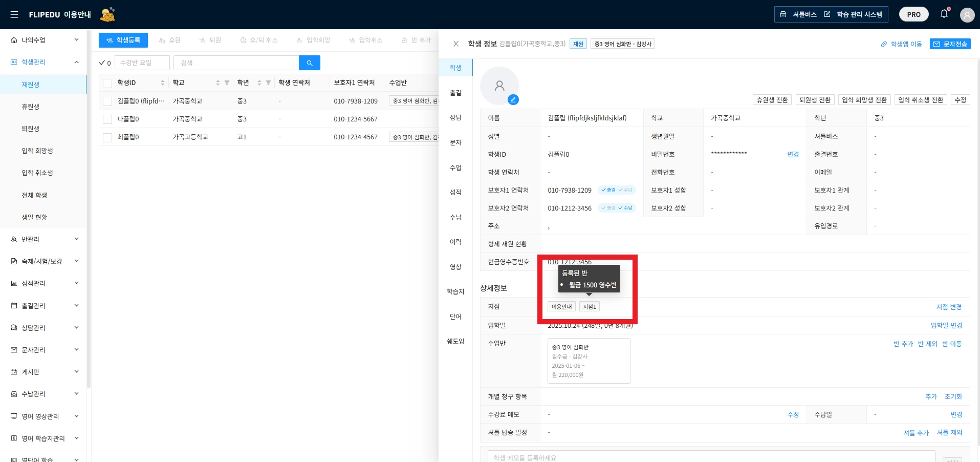Select 입학 희망생 in the sidebar
Screen dimensions: 980x462
pos(43,151)
